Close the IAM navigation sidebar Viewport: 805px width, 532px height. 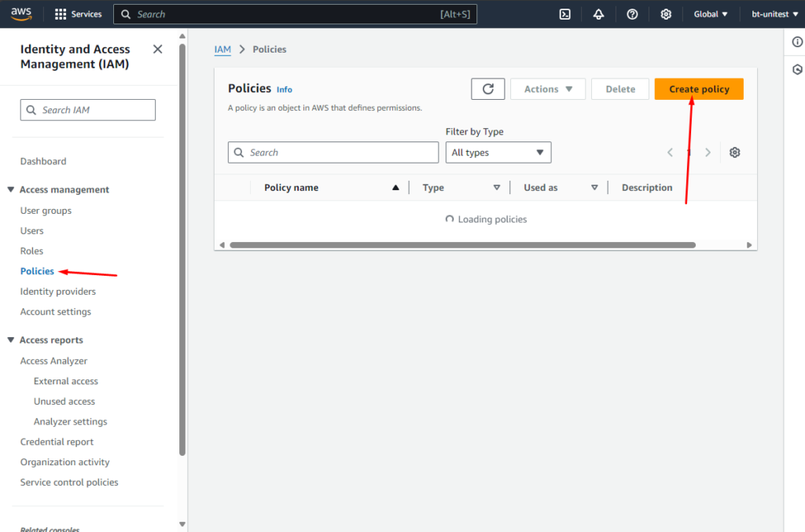tap(157, 50)
